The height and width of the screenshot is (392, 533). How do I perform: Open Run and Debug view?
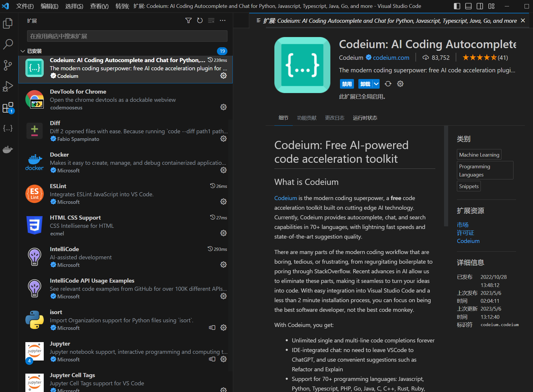tap(8, 86)
